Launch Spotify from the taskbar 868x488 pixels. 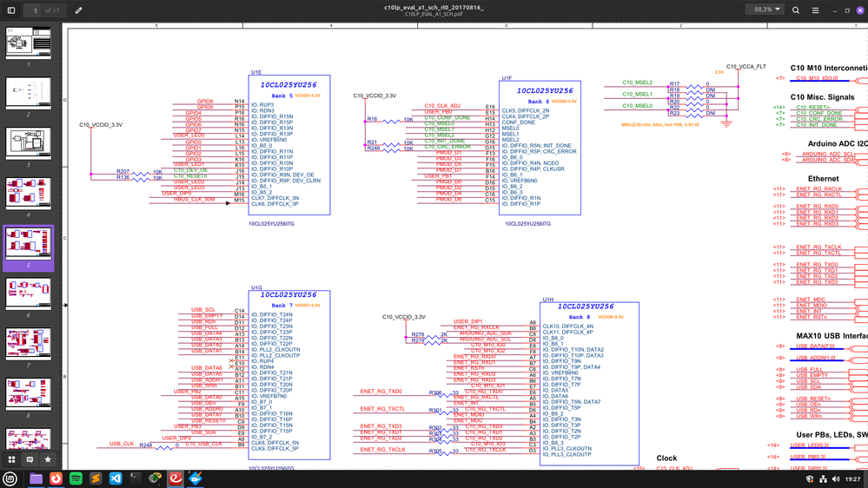76,478
